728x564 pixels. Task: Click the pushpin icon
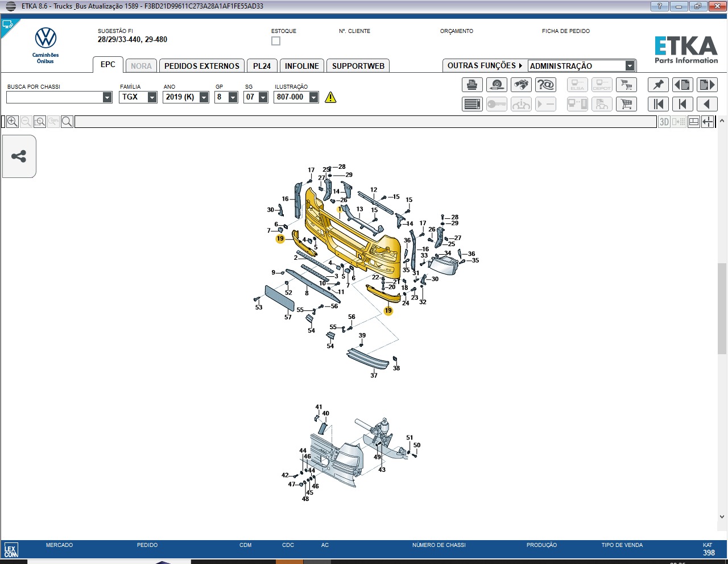[658, 85]
